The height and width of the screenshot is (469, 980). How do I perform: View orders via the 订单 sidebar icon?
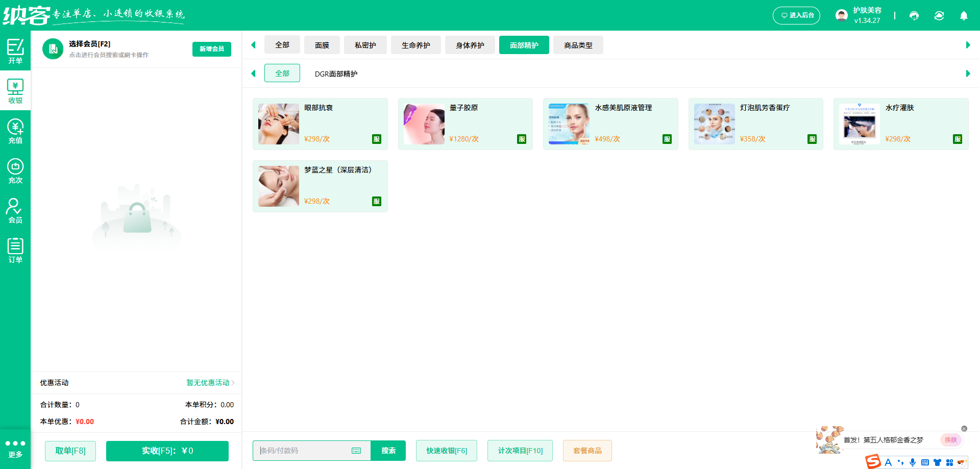[15, 251]
